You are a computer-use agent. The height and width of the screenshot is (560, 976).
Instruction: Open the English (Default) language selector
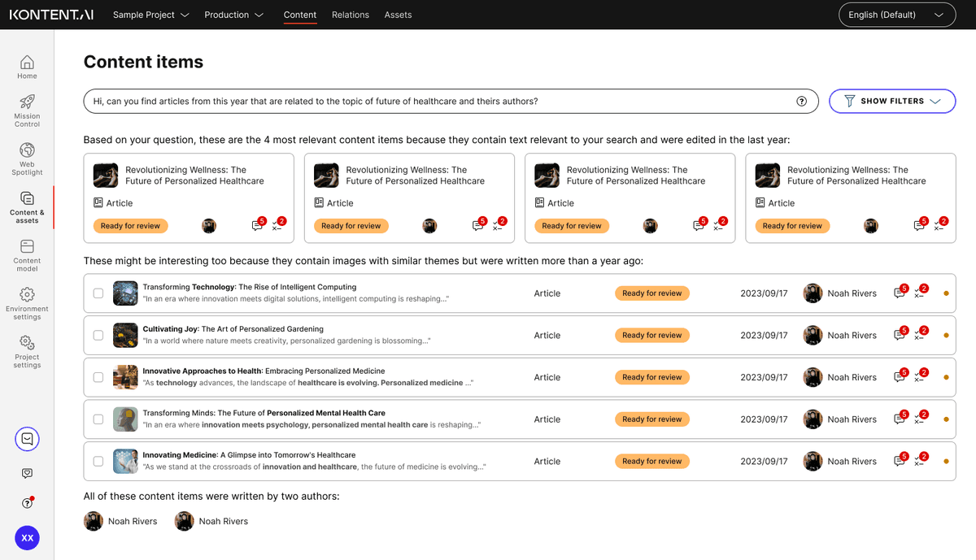[896, 15]
